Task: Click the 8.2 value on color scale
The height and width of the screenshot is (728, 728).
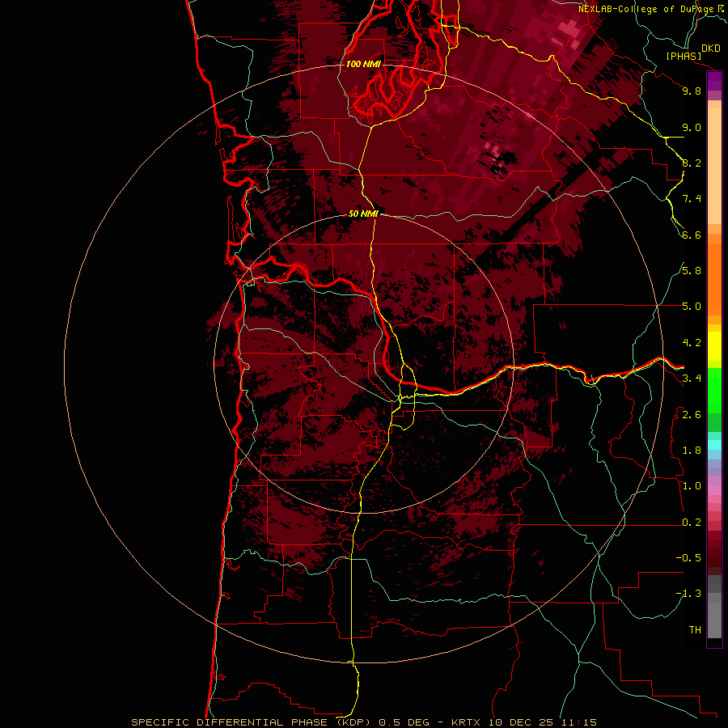Action: [692, 163]
